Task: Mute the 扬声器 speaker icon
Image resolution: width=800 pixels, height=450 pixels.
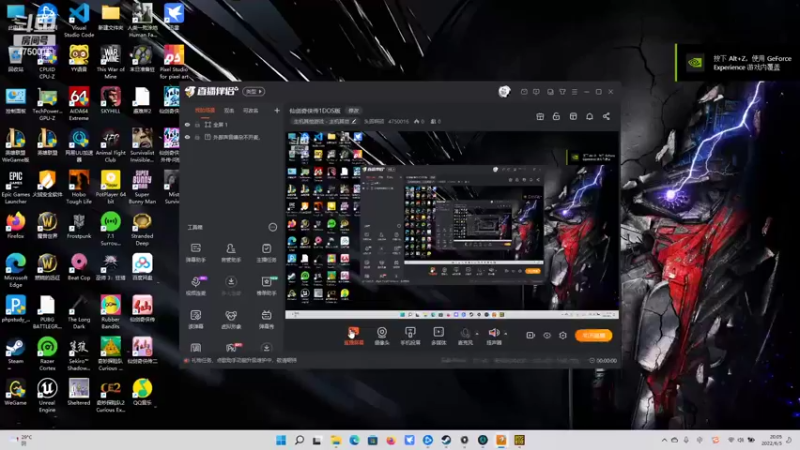Action: pos(493,333)
